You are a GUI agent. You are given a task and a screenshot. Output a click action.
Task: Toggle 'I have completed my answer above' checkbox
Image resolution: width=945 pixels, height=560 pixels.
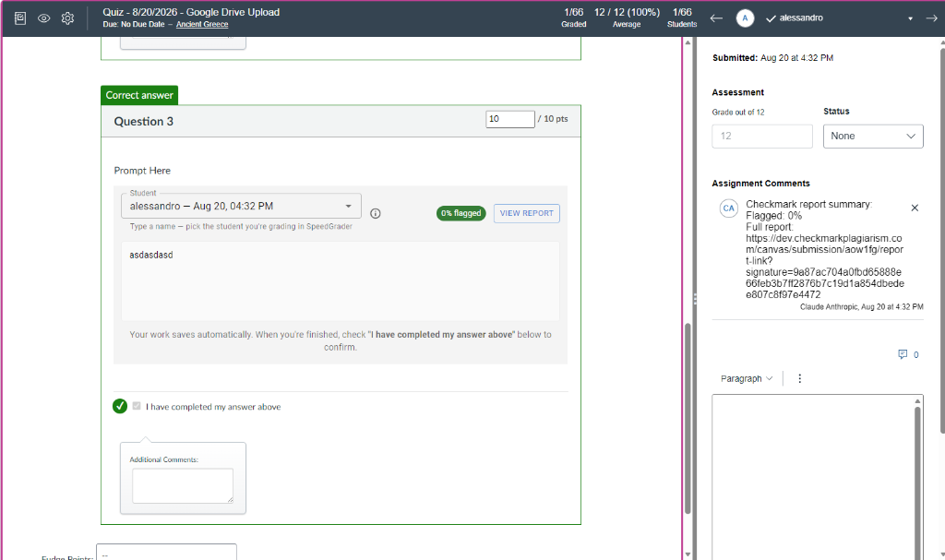coord(137,406)
